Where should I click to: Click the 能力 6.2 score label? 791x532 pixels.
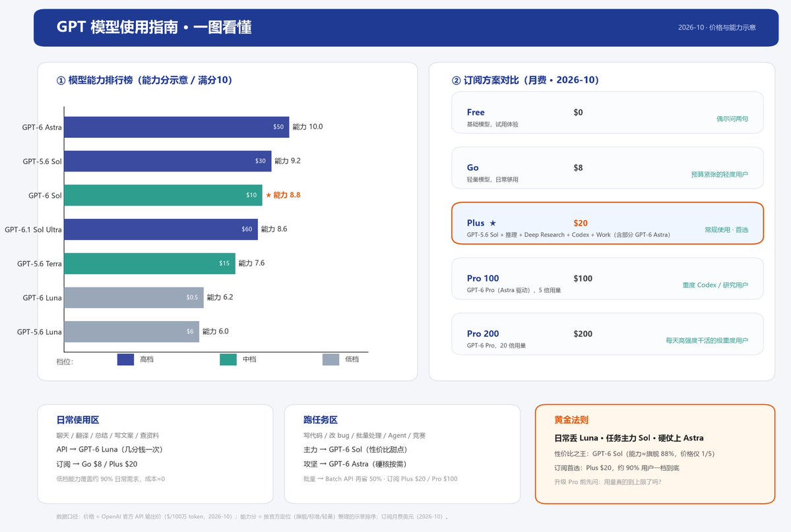coord(220,297)
